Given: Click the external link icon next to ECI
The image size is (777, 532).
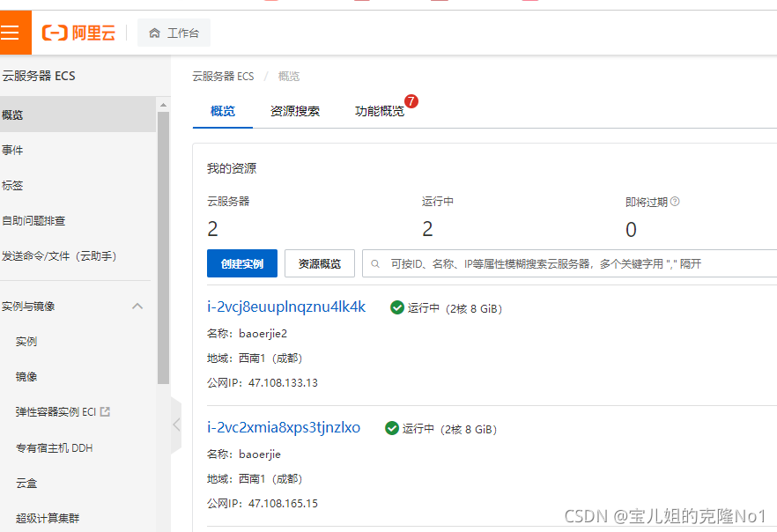Looking at the screenshot, I should click(105, 411).
